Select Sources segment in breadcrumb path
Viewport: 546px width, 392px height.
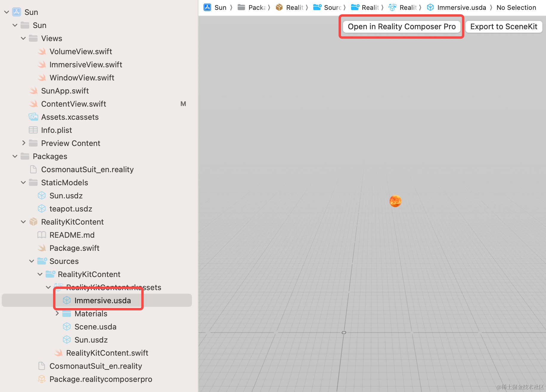tap(333, 7)
